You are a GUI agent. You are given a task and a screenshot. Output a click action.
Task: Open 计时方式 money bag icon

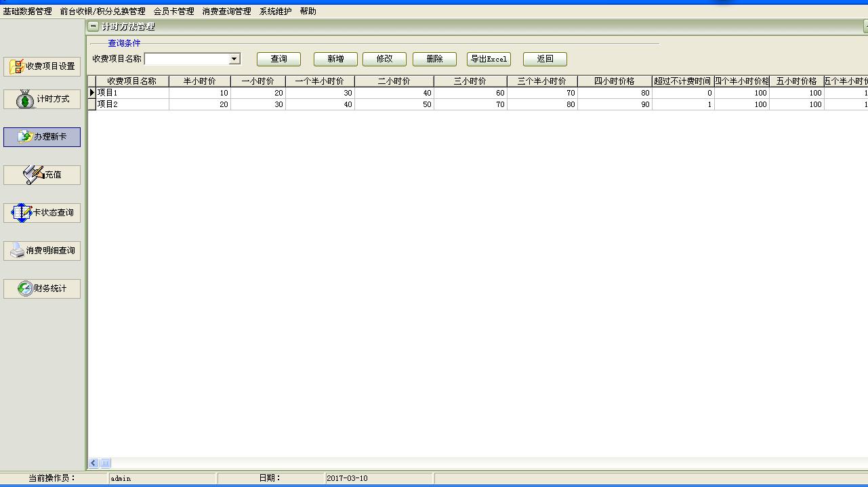tap(25, 100)
